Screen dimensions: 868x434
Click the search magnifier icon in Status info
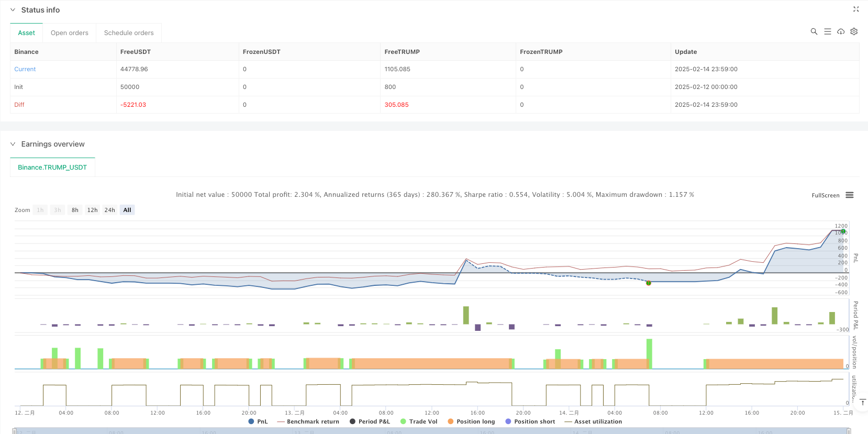pyautogui.click(x=814, y=31)
